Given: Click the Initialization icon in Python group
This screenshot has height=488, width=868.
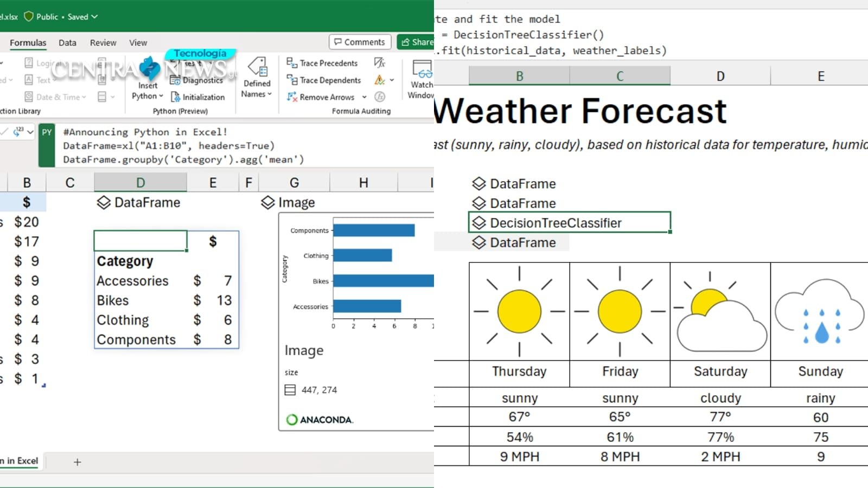Looking at the screenshot, I should click(175, 97).
